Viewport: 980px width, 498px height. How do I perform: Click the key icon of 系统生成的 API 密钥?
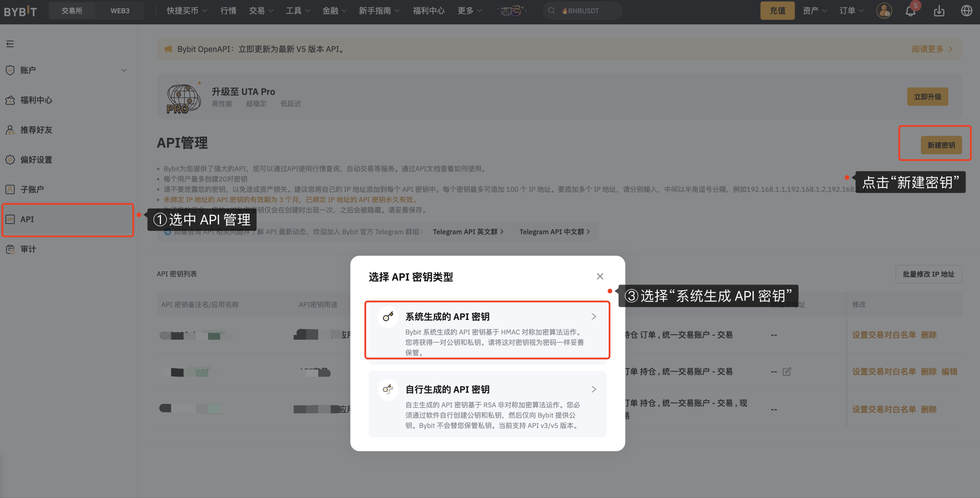click(x=388, y=316)
